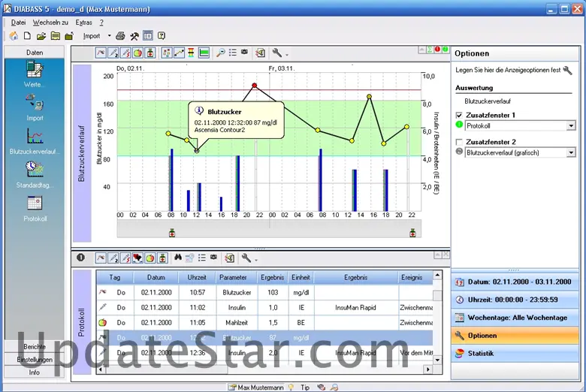The width and height of the screenshot is (586, 392).
Task: Click the Datum: 02.11.2000 - 03.11.2000 button
Action: point(515,282)
